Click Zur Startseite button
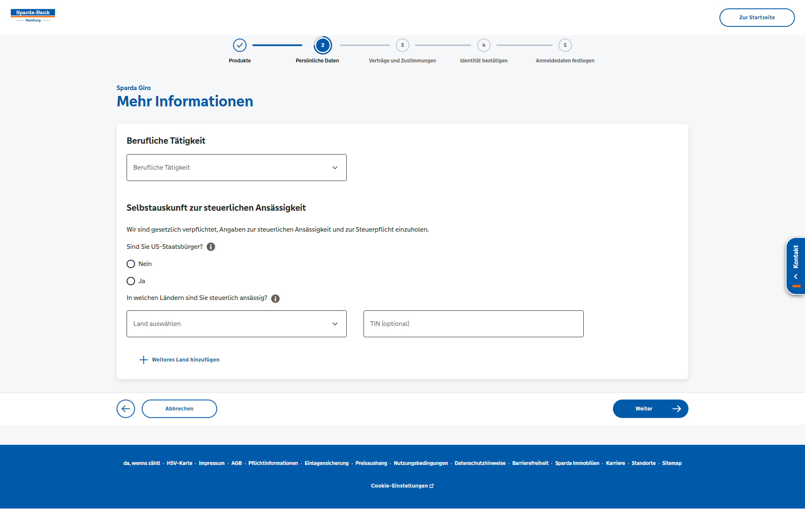 [x=757, y=18]
